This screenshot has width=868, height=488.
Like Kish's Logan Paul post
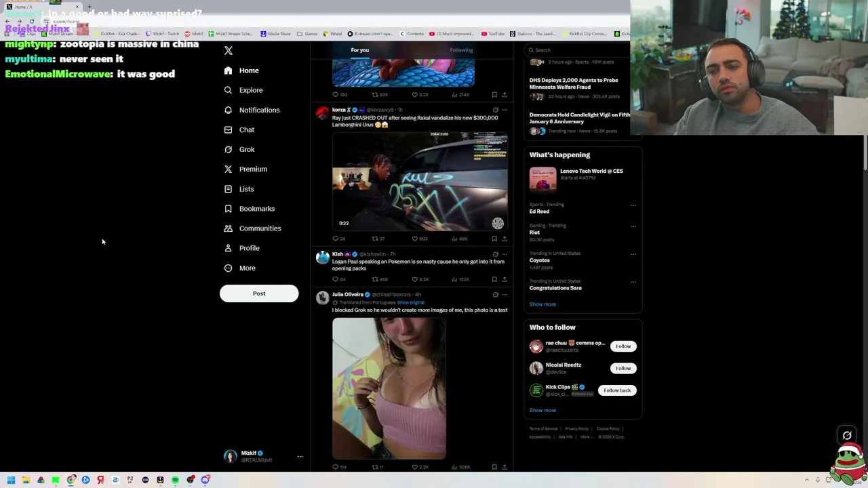(x=420, y=279)
